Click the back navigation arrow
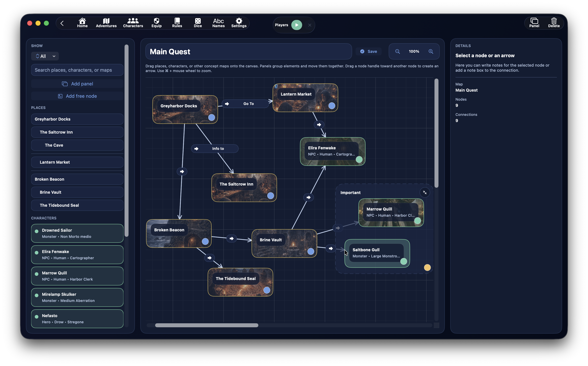The height and width of the screenshot is (366, 588). click(62, 23)
